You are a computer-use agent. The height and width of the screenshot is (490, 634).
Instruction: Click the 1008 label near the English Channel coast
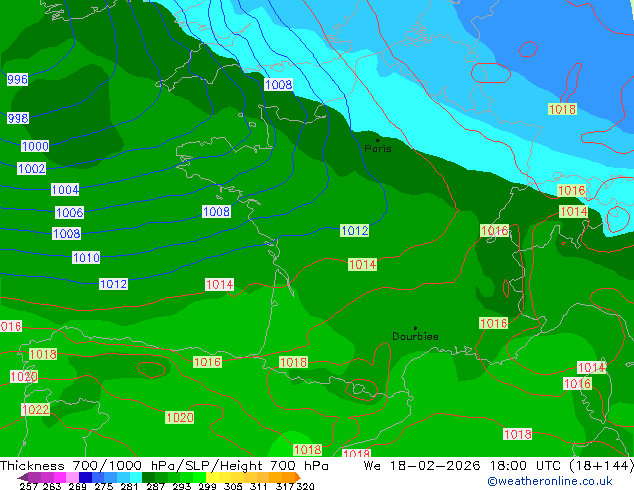[278, 84]
